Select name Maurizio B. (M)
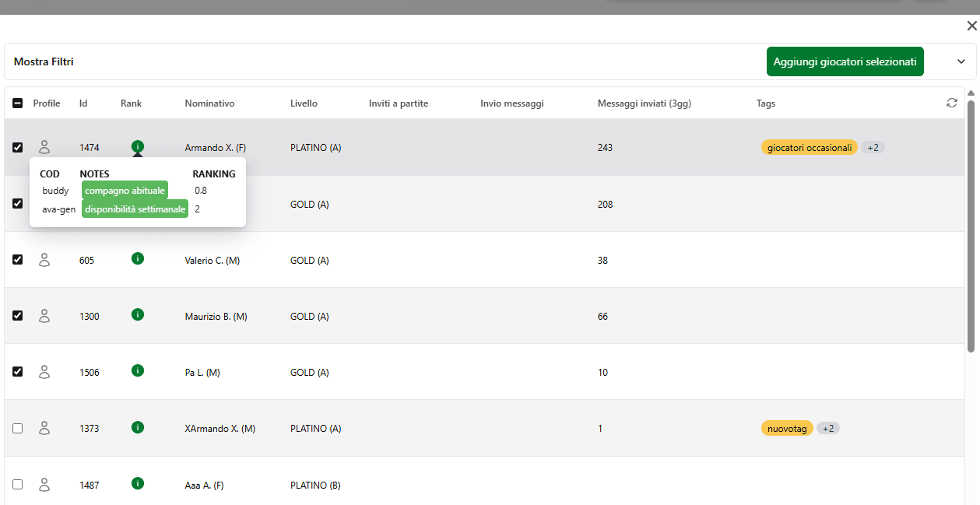The width and height of the screenshot is (980, 505). [x=216, y=317]
